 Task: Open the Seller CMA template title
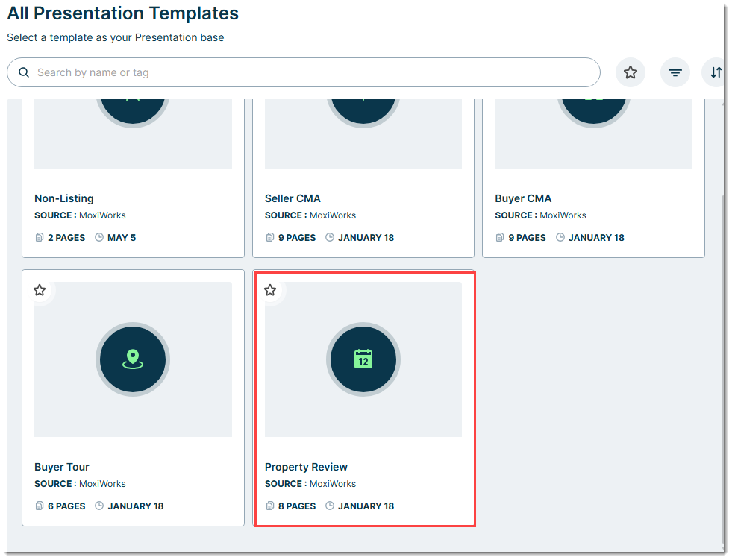(293, 198)
